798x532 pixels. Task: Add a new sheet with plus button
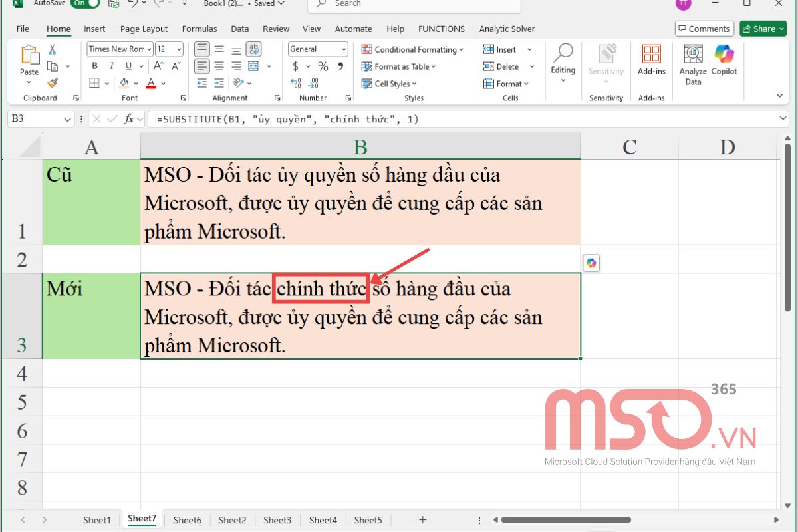point(422,520)
